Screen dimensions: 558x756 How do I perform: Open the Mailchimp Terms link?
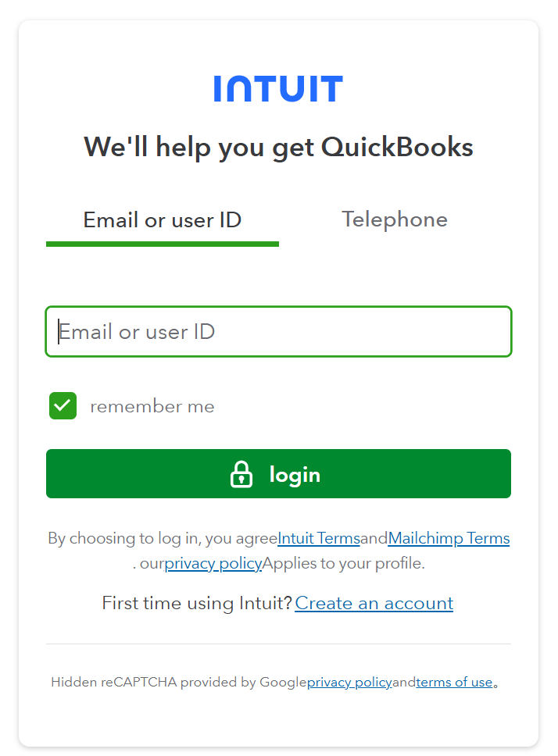(x=449, y=538)
